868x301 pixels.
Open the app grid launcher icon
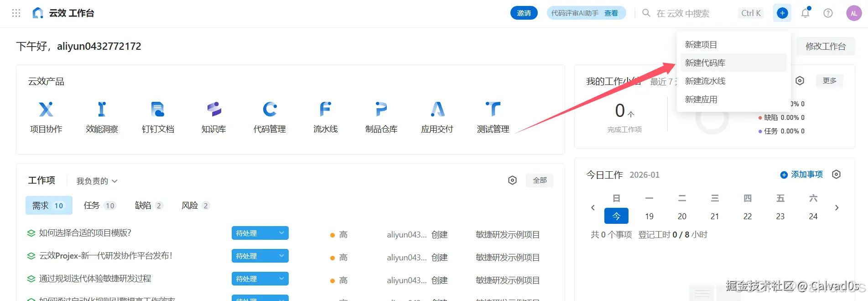click(x=16, y=13)
